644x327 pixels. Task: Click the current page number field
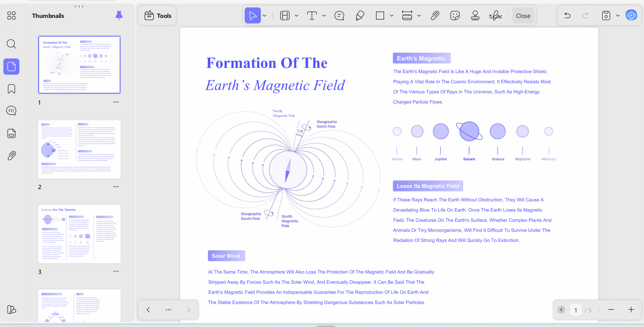[576, 310]
